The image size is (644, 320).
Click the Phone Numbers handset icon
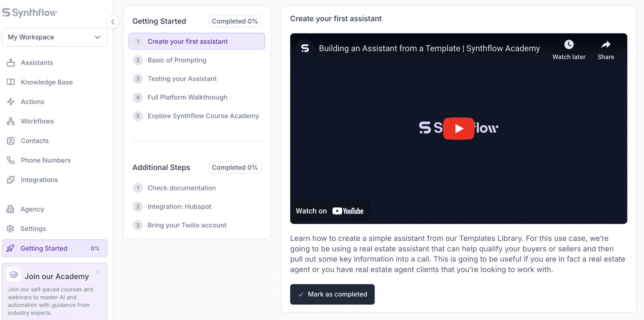point(11,160)
